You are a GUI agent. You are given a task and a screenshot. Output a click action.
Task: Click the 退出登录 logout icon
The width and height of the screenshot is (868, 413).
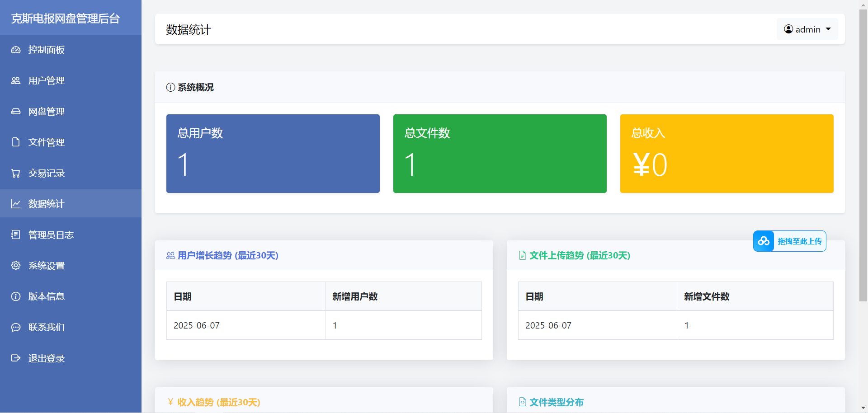click(x=16, y=357)
